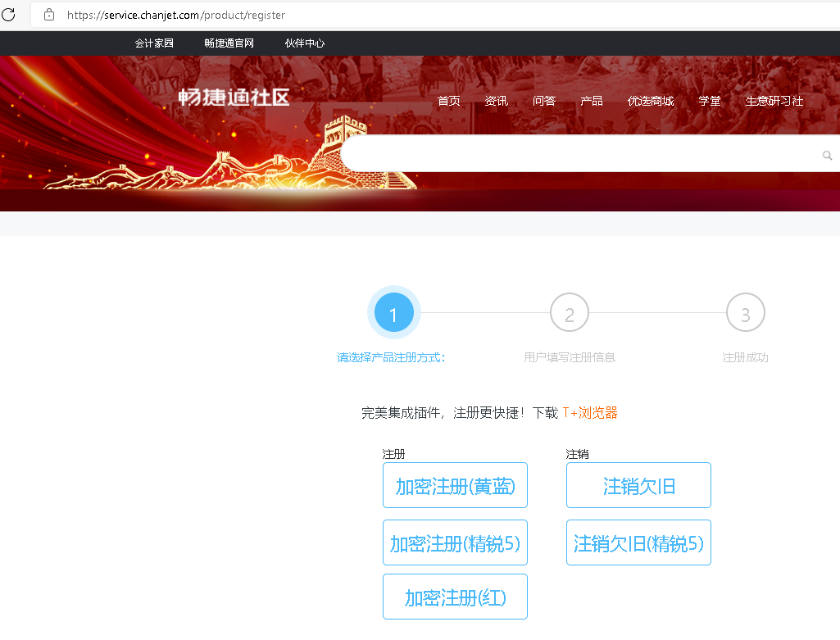Click the 注册 section heading
Viewport: 840px width, 640px height.
393,454
